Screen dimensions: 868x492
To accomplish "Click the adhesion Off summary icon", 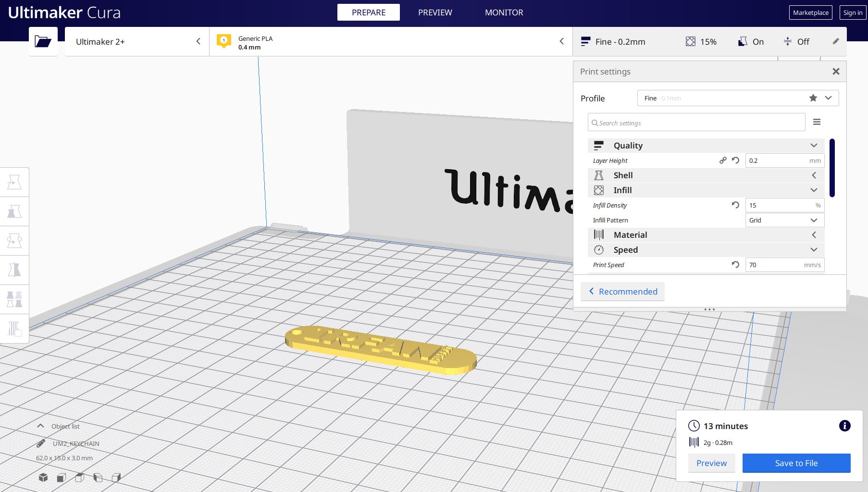I will tap(787, 42).
